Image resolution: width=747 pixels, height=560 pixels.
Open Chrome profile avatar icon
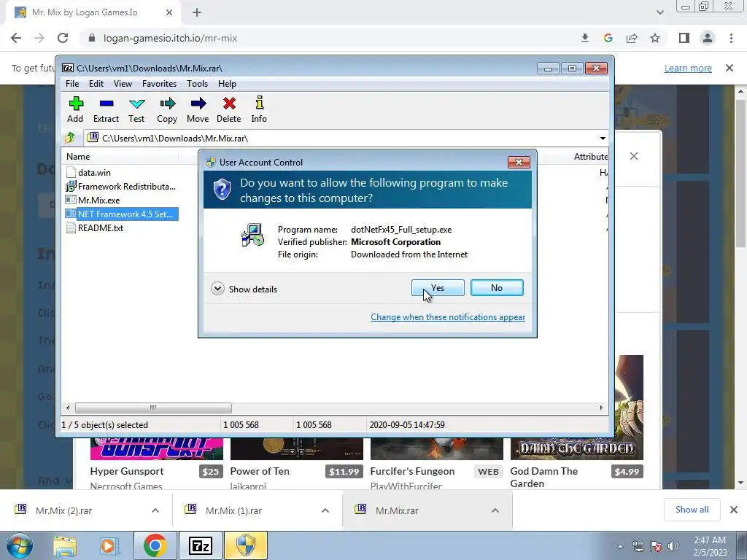[x=708, y=38]
